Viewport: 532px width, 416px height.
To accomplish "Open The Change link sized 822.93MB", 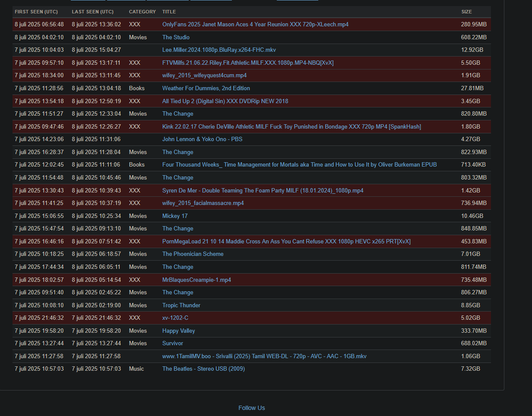I will (177, 152).
